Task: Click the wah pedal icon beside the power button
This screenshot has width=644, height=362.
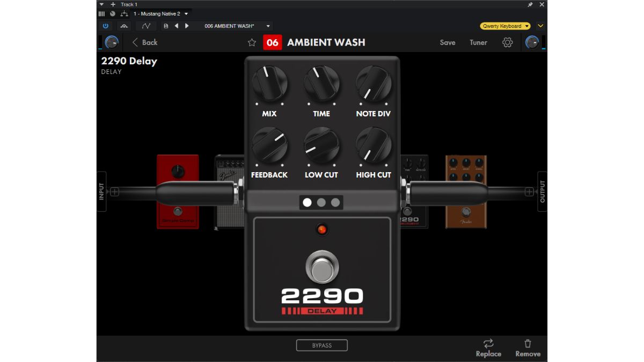Action: point(123,25)
